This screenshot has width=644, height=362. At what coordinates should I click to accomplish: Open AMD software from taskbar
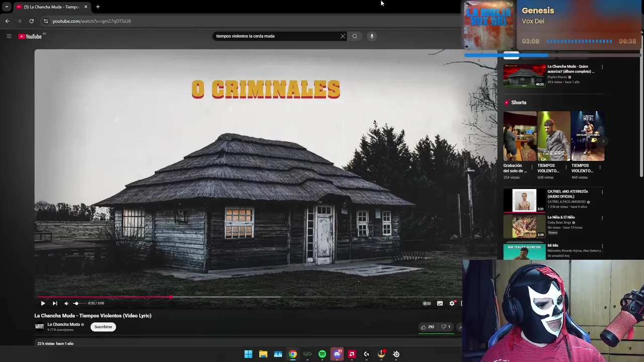[352, 354]
